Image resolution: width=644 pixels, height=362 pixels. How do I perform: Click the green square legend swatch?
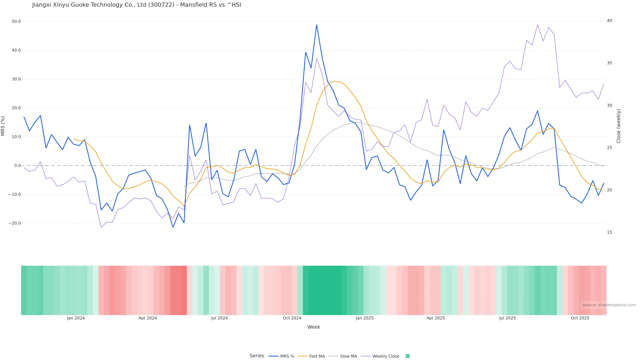pos(408,356)
